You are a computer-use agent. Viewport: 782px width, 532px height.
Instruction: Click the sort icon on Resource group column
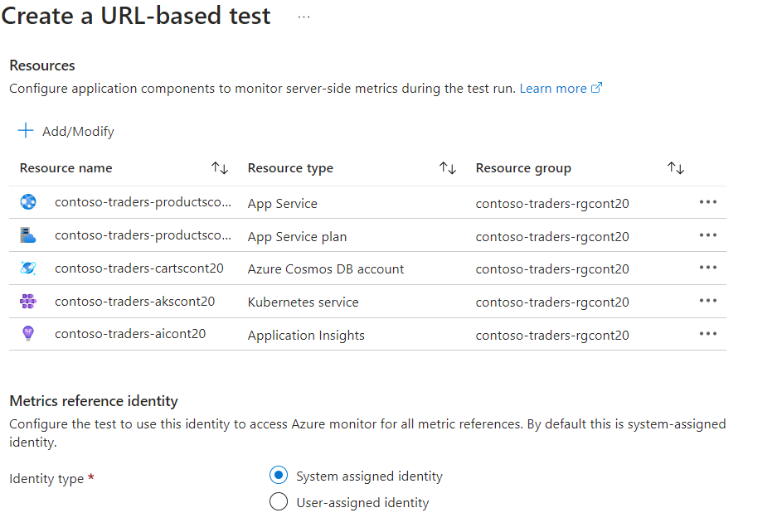[675, 167]
